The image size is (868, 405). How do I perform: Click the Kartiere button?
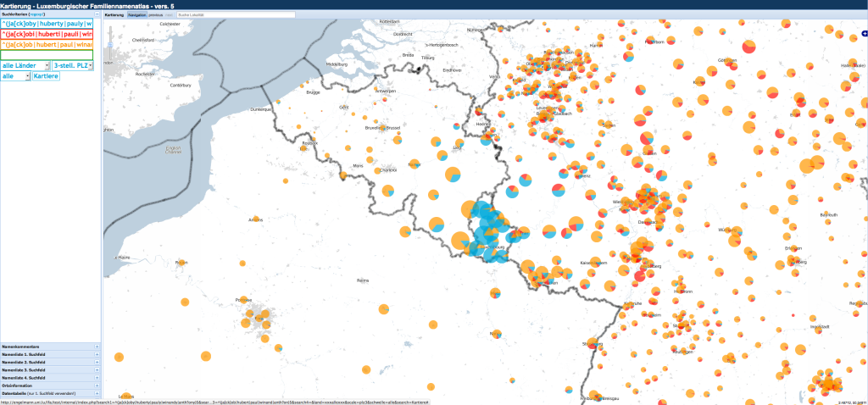[x=46, y=76]
